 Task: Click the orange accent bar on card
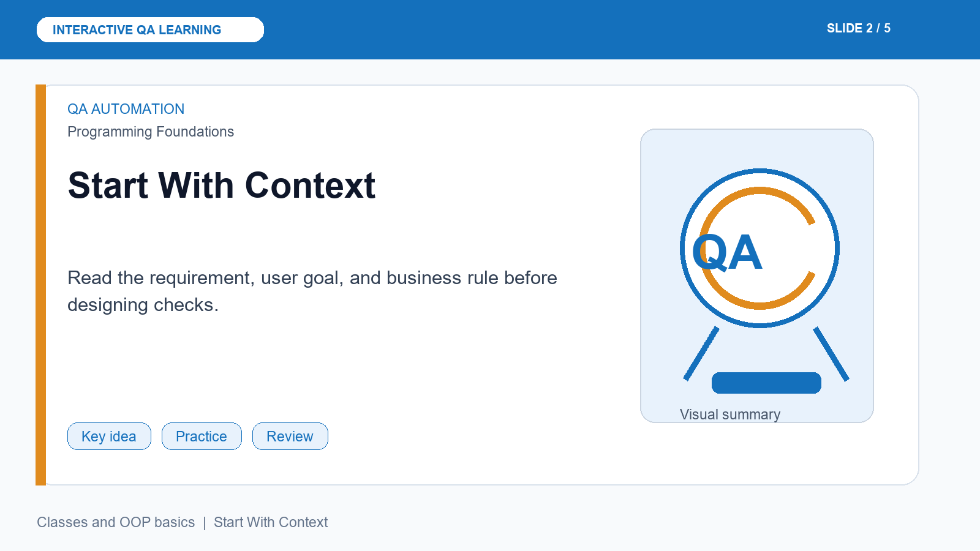click(x=40, y=285)
